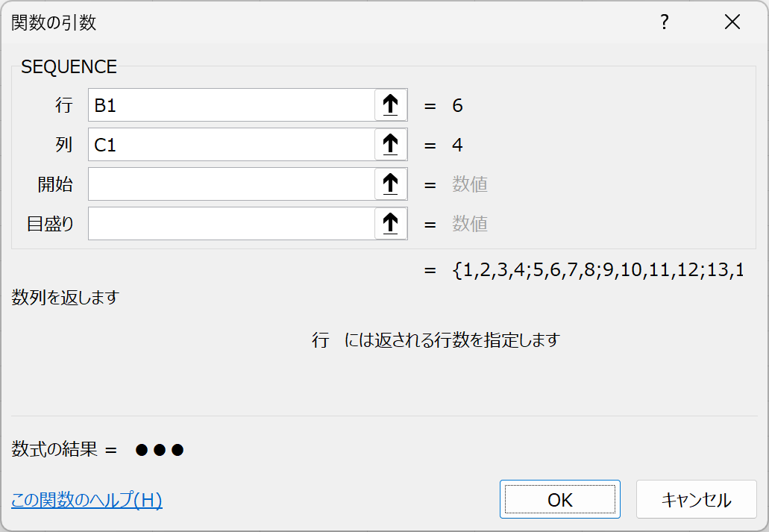Open the この関数のヘルプ(H) link

(x=87, y=500)
